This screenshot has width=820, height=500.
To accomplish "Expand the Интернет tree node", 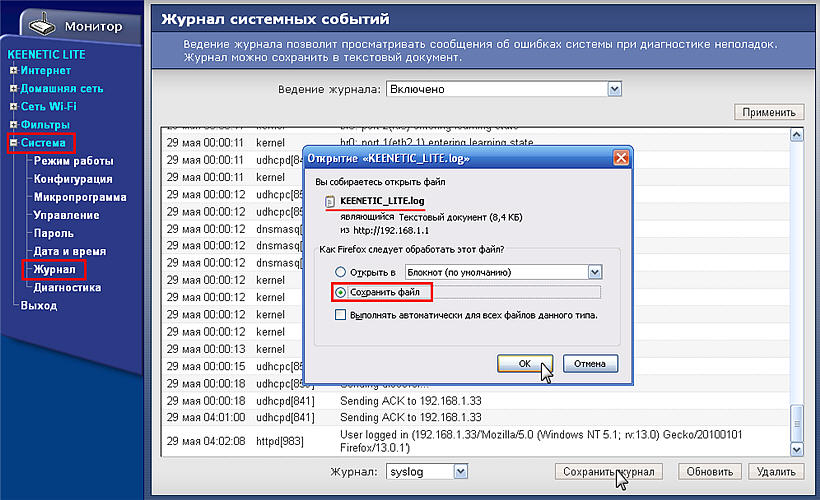I will coord(13,71).
